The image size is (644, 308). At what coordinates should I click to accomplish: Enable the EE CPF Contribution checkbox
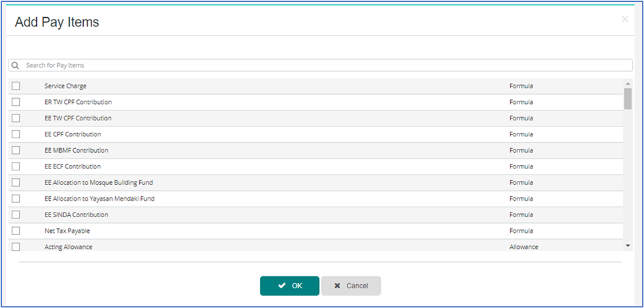click(x=16, y=134)
